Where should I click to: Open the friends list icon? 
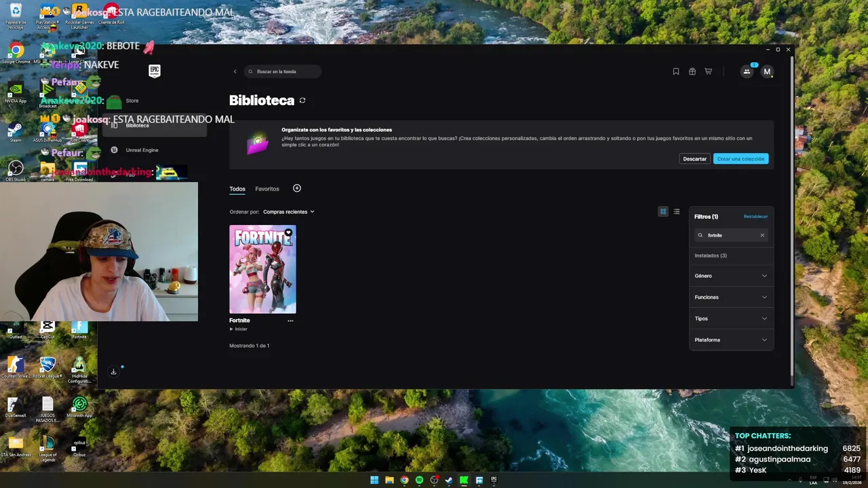(x=747, y=71)
